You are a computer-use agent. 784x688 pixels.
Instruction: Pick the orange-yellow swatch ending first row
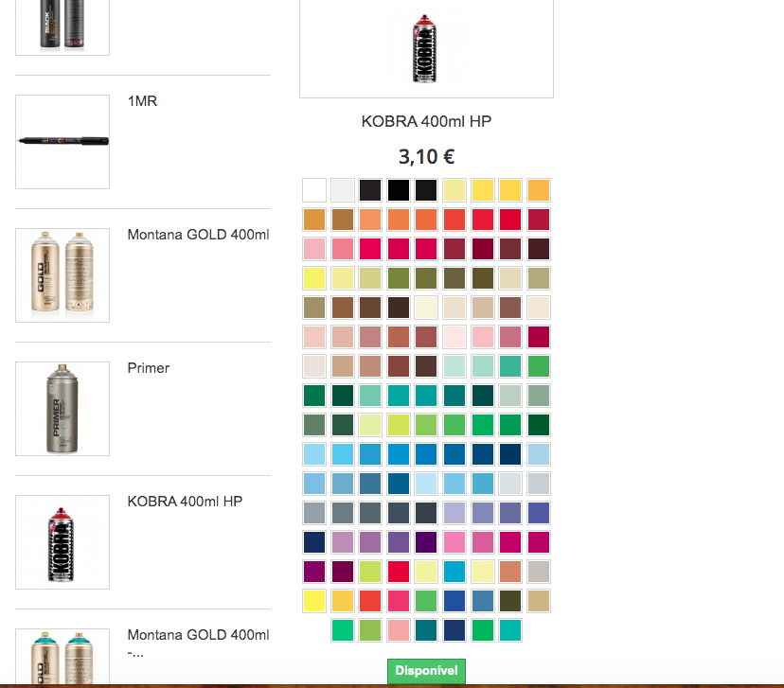tap(539, 190)
